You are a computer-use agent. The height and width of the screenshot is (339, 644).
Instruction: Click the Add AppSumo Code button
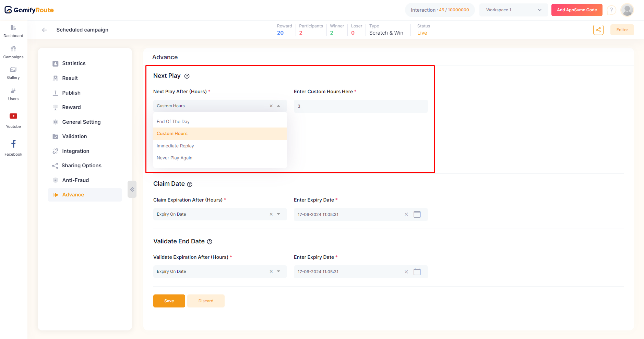576,10
